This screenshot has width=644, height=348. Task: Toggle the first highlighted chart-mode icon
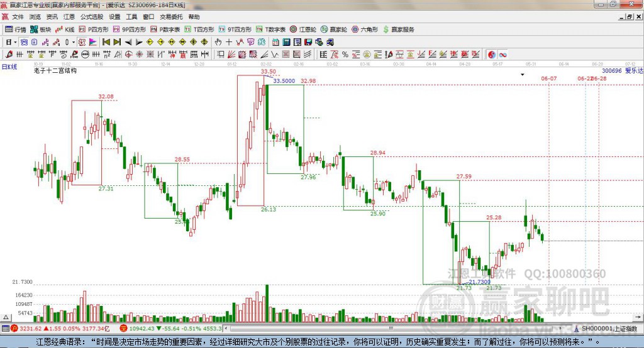click(24, 42)
